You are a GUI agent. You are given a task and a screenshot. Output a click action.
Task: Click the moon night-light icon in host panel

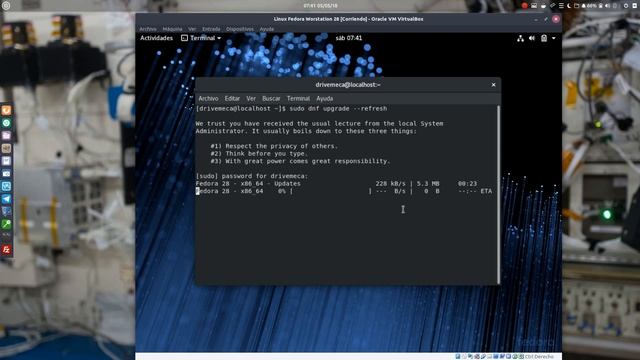pos(569,6)
